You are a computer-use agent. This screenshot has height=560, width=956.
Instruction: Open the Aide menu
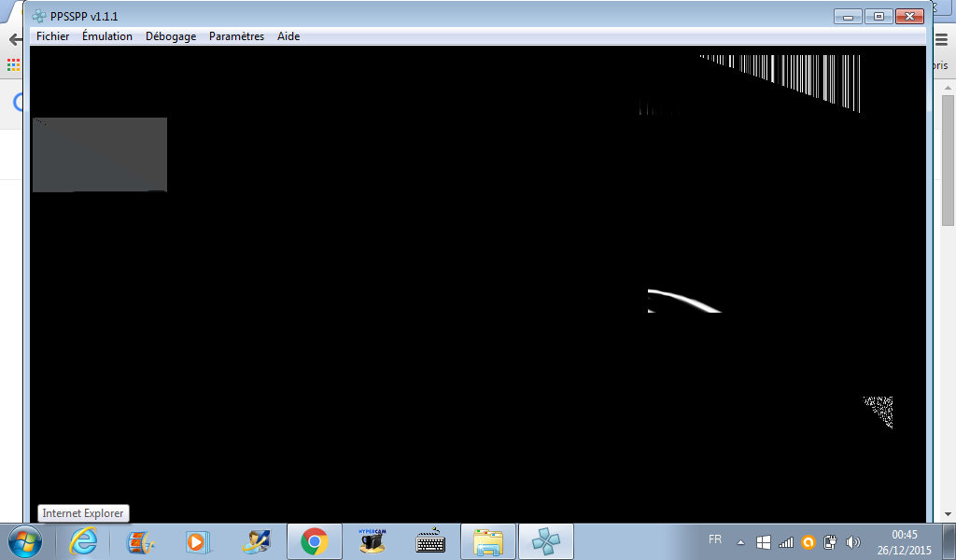tap(288, 36)
